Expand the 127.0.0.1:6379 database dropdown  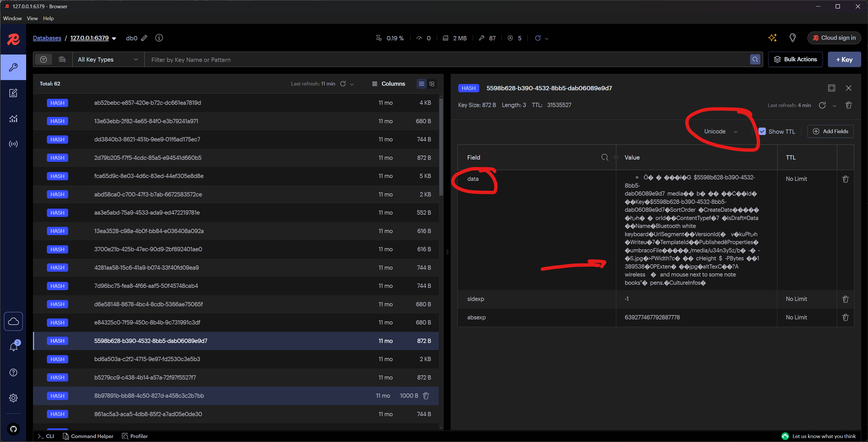tap(114, 38)
